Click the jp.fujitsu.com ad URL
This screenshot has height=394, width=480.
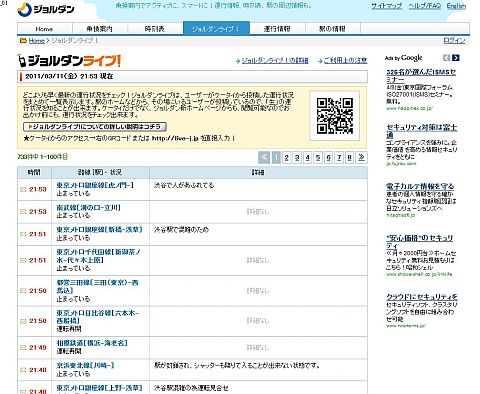pos(401,164)
